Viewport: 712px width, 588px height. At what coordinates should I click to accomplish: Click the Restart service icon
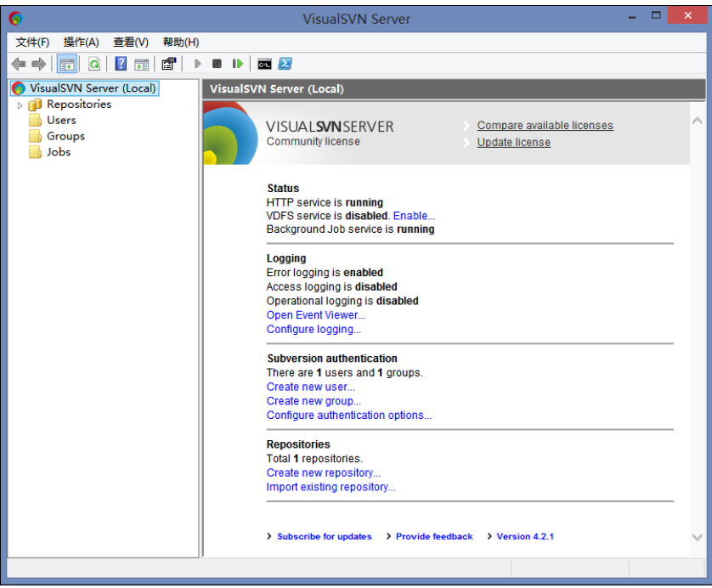pyautogui.click(x=238, y=64)
